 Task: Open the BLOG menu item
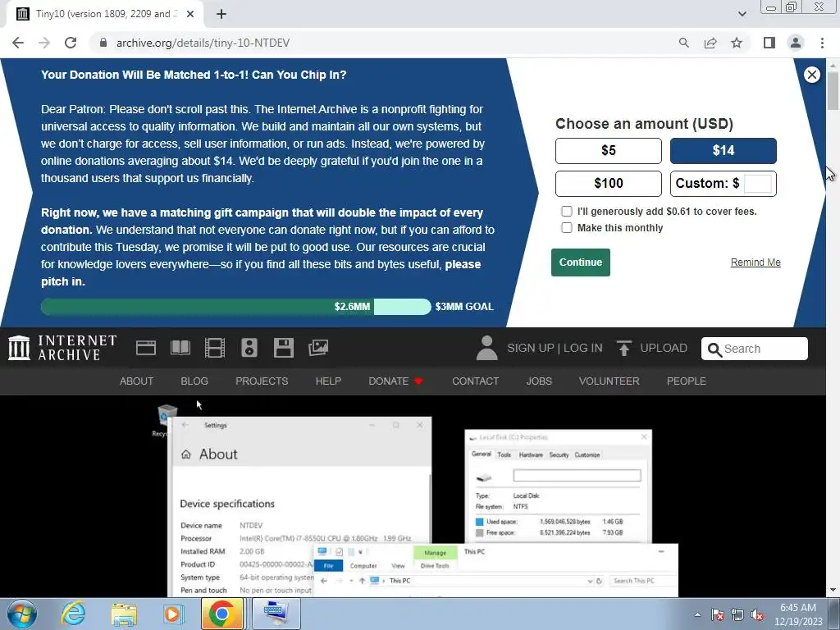[194, 381]
